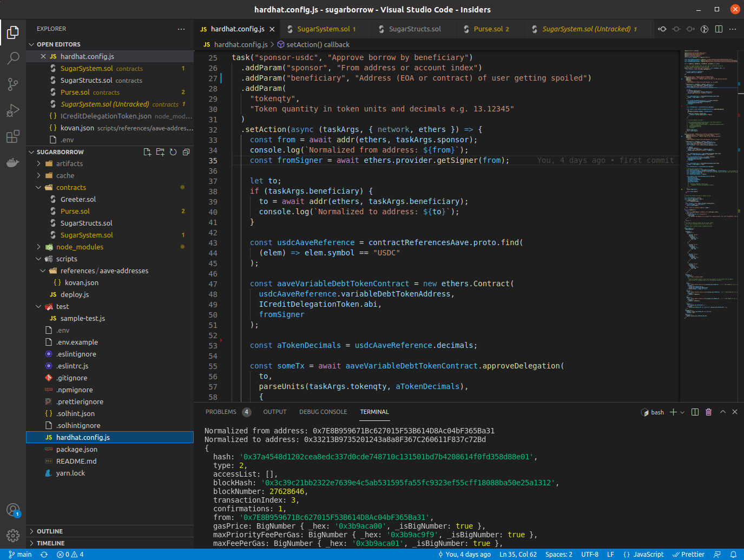Screen dimensions: 744x560
Task: Split the terminal pane
Action: tap(695, 412)
